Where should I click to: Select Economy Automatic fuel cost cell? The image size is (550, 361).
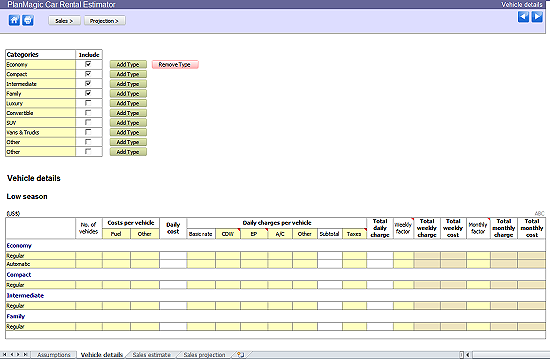point(116,264)
